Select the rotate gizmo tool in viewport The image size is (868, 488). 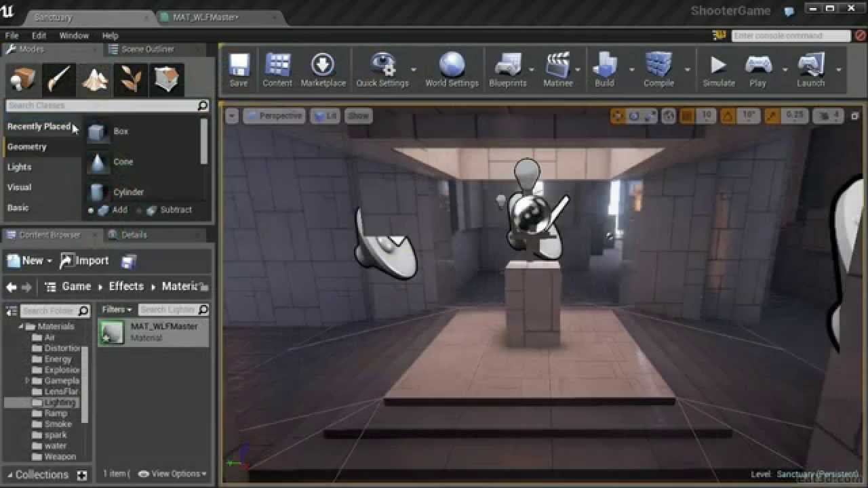click(634, 116)
